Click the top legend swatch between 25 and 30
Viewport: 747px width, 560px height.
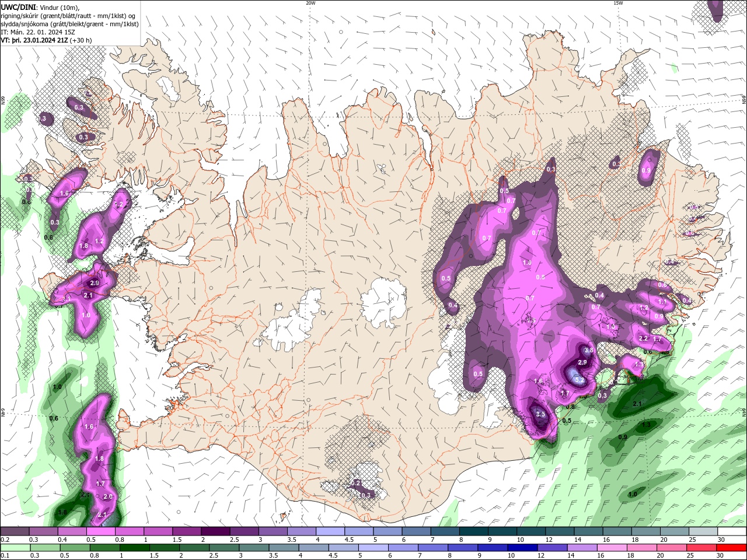click(x=703, y=531)
